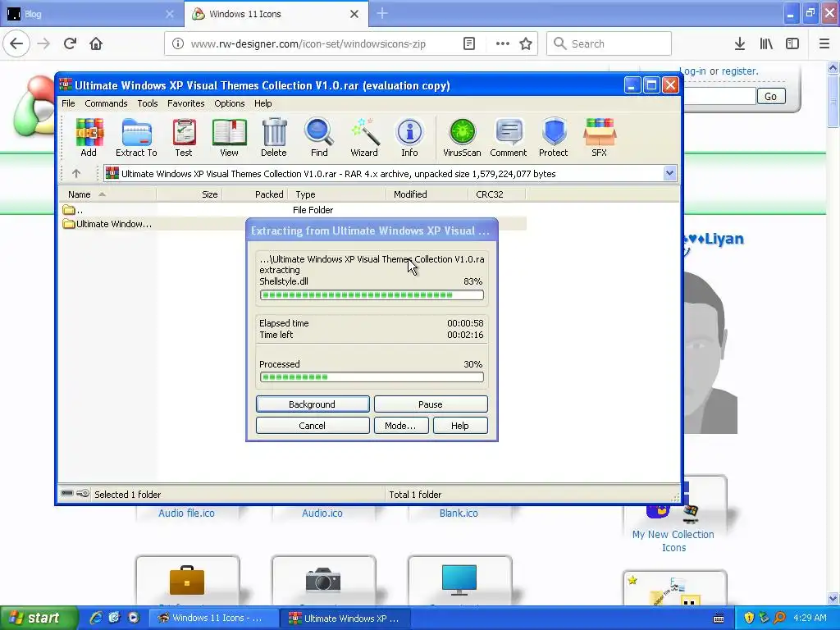The height and width of the screenshot is (630, 840).
Task: Show site information icon in address bar
Action: pos(178,44)
